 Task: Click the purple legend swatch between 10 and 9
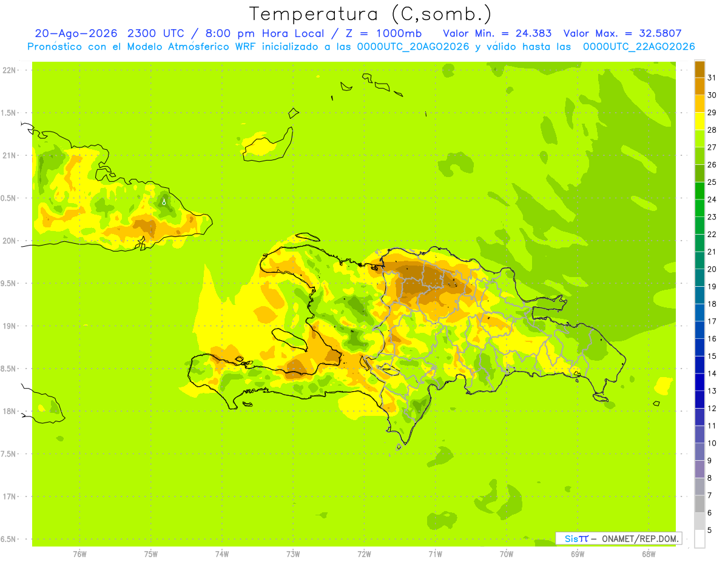pyautogui.click(x=699, y=452)
